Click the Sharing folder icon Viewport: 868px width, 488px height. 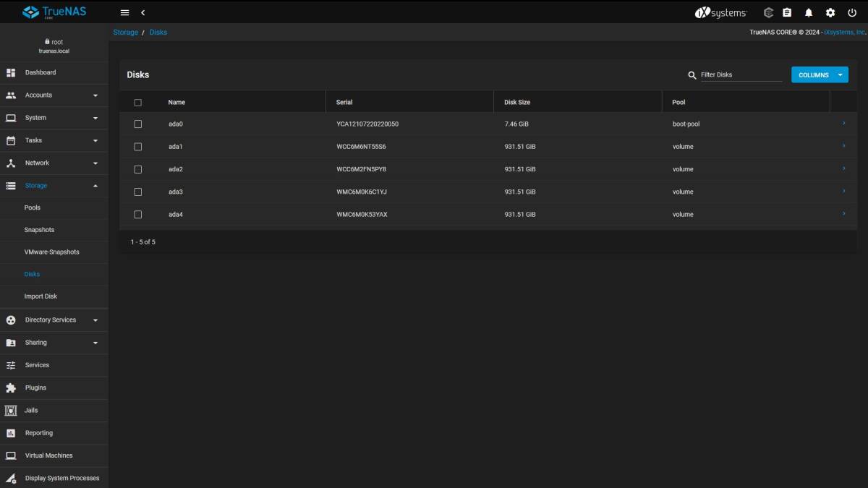(11, 343)
